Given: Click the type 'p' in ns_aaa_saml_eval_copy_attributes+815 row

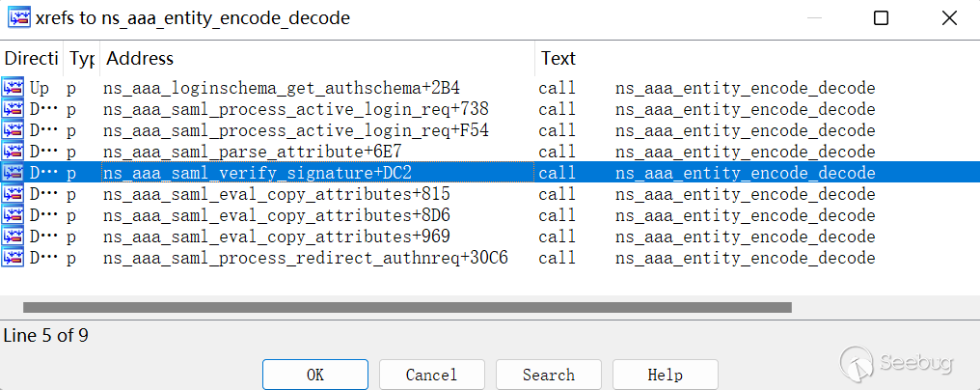Looking at the screenshot, I should (x=71, y=195).
